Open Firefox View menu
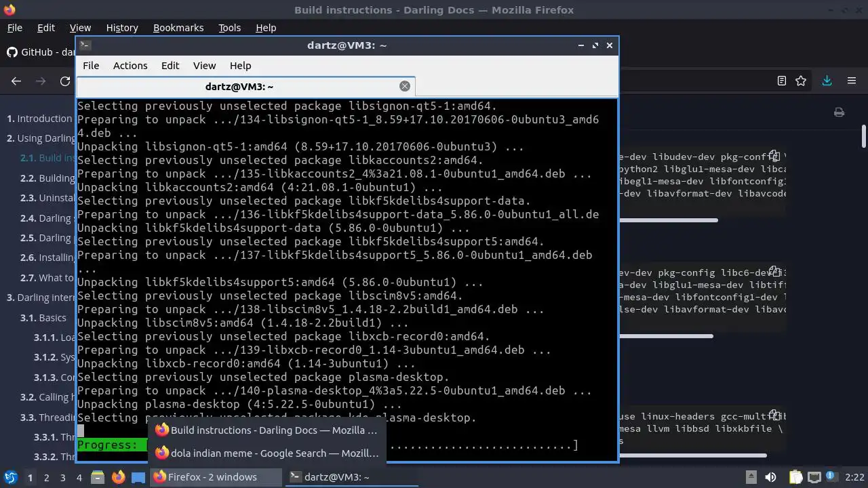The width and height of the screenshot is (868, 488). (x=80, y=28)
